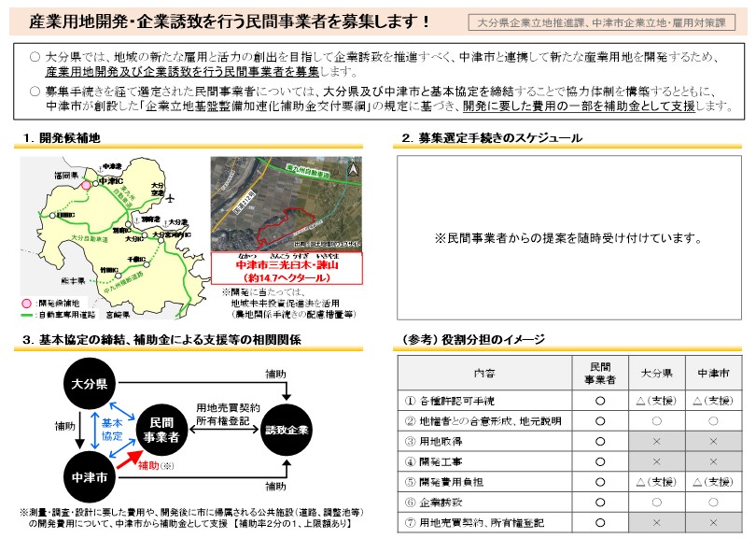Select the 大分県 black circle in the relationship diagram
The width and height of the screenshot is (756, 538).
88,384
